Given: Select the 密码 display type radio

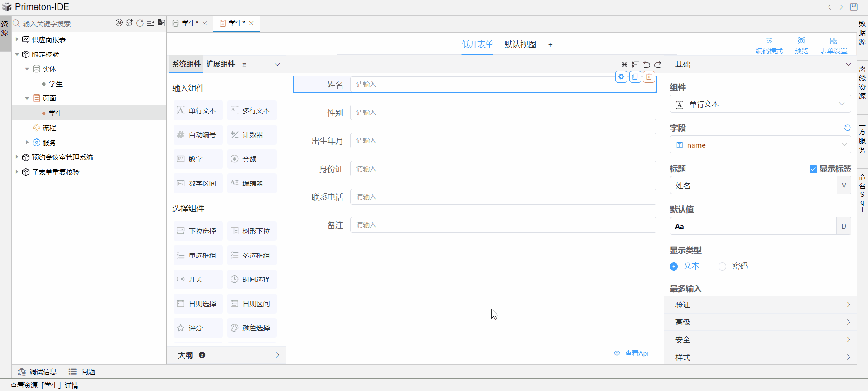Looking at the screenshot, I should pos(723,267).
